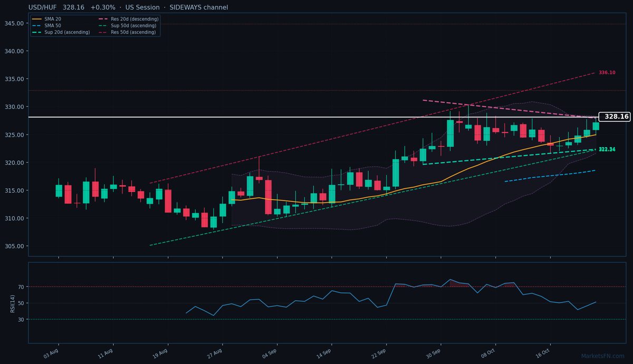Click the 27 Aug date label
This screenshot has height=364, width=633.
[x=215, y=352]
